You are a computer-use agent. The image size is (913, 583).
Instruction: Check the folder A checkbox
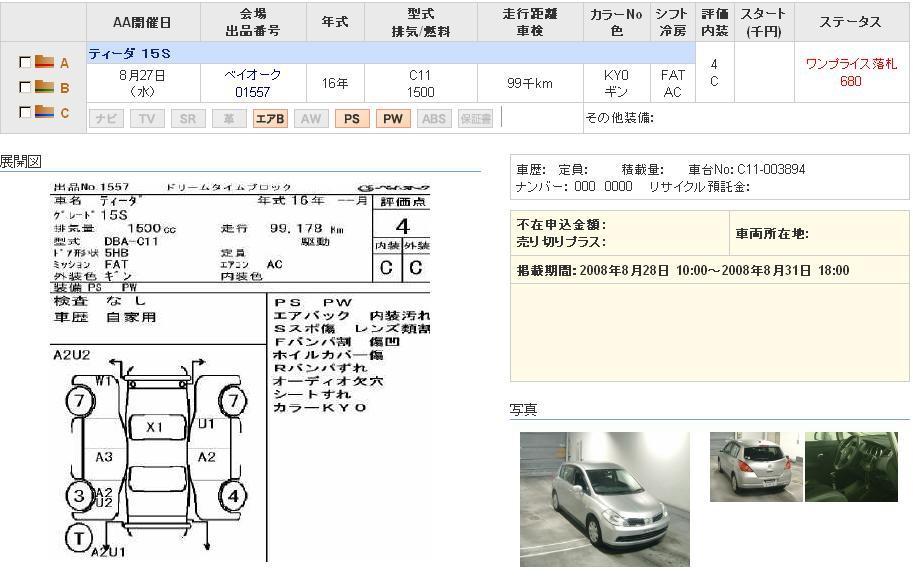click(24, 62)
